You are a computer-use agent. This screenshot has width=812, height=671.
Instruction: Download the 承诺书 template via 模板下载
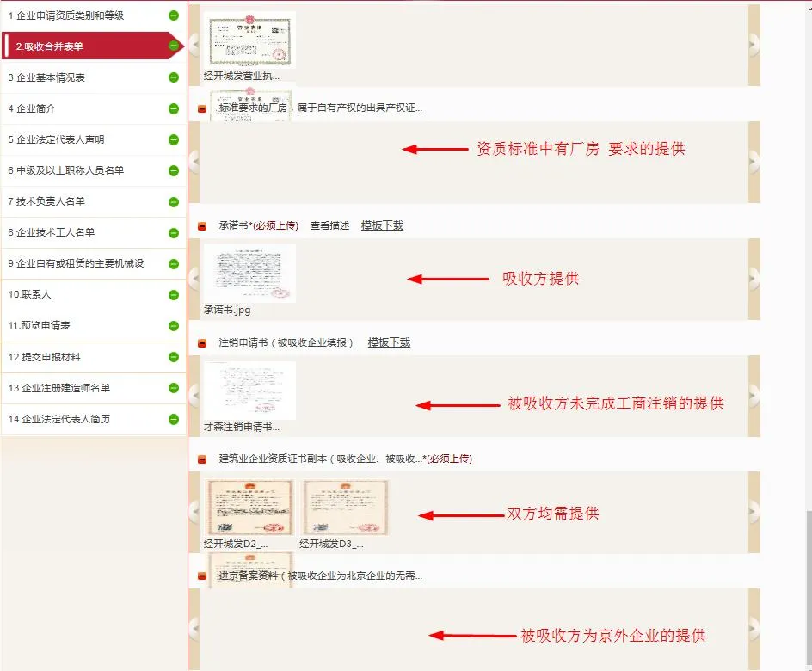pyautogui.click(x=382, y=225)
